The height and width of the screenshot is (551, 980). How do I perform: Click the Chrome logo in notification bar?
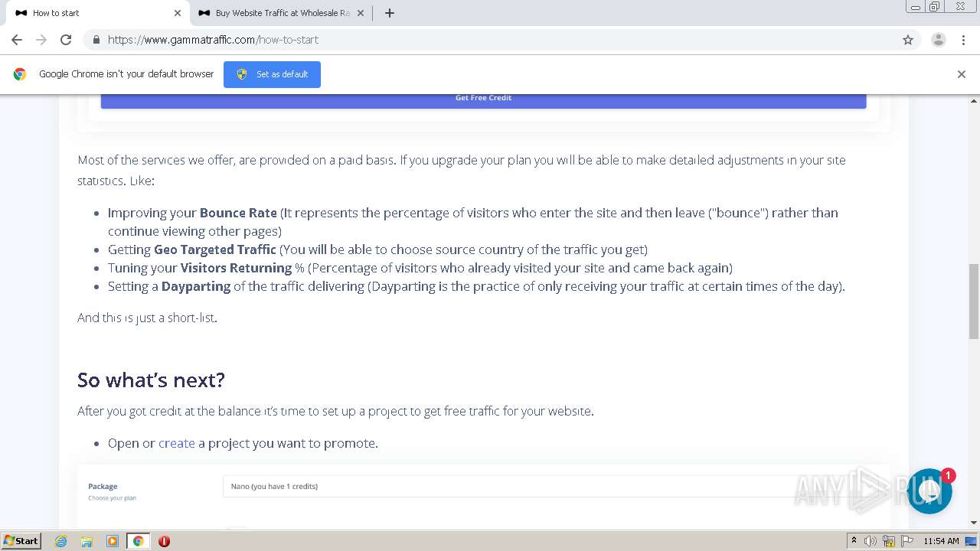pos(20,74)
